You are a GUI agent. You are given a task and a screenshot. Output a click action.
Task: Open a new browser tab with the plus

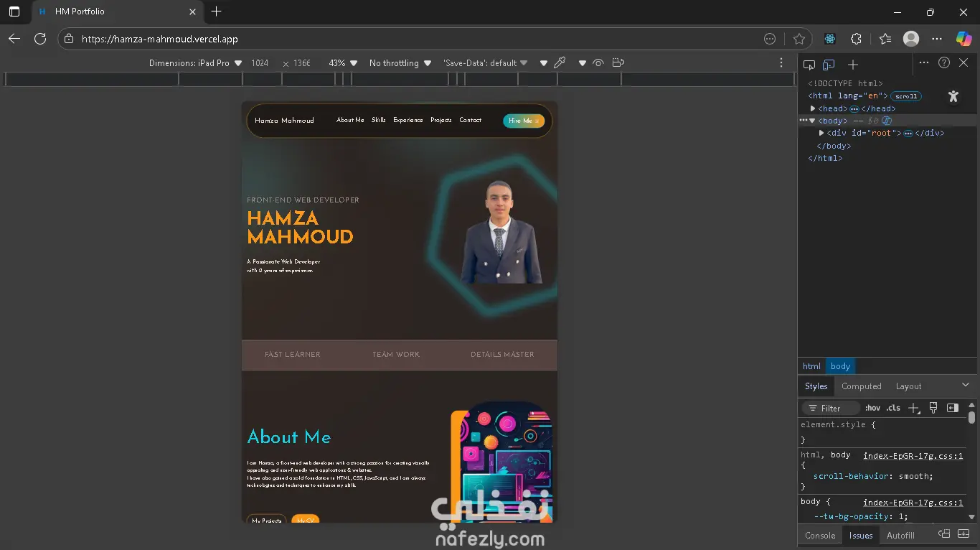(x=216, y=11)
